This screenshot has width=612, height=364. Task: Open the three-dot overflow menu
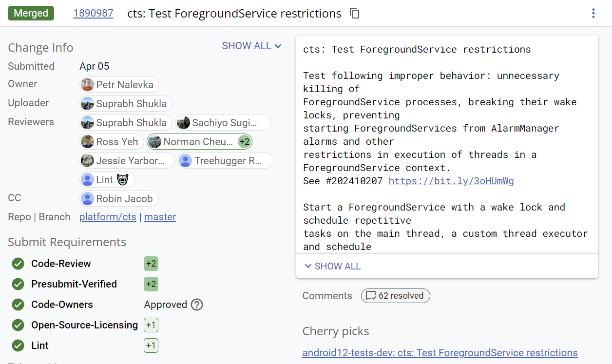coord(593,13)
